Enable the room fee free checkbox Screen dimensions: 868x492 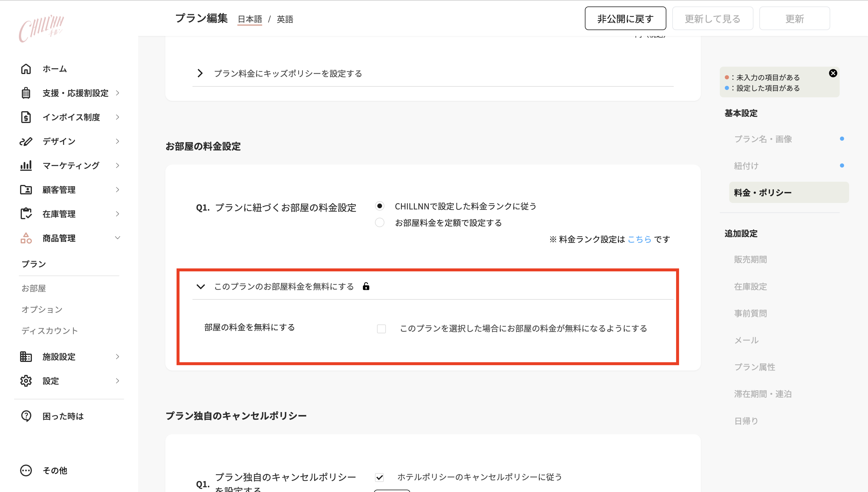381,329
